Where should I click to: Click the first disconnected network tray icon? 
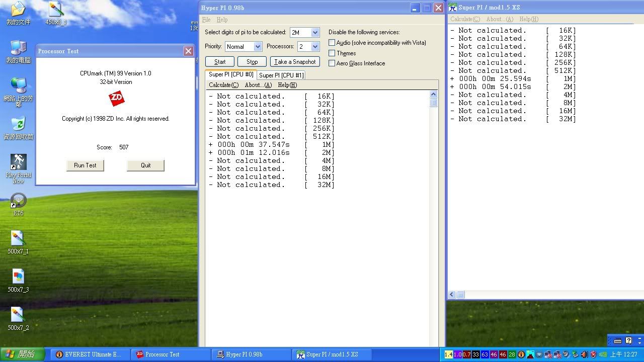548,354
